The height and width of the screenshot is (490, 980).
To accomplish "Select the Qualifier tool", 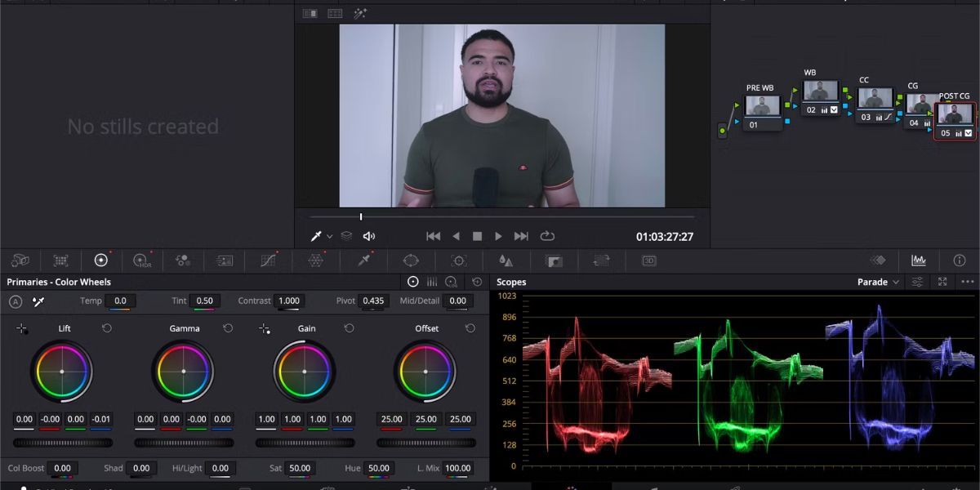I will point(363,261).
